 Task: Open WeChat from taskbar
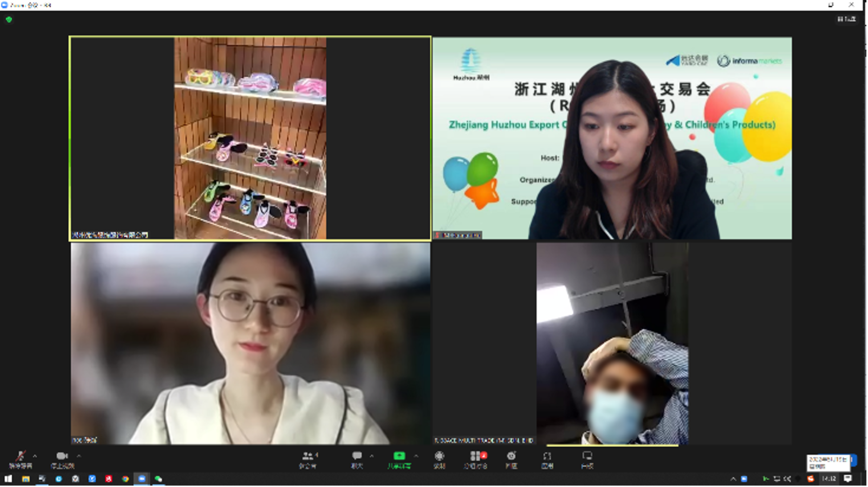159,479
